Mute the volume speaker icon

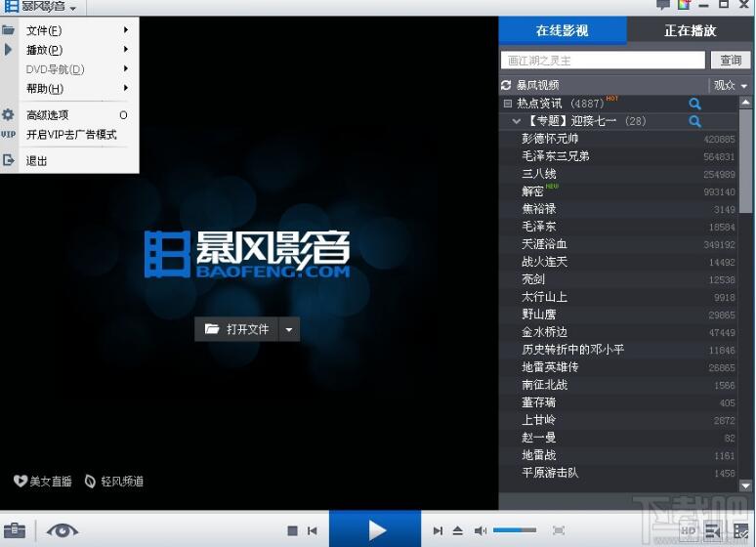tap(481, 530)
